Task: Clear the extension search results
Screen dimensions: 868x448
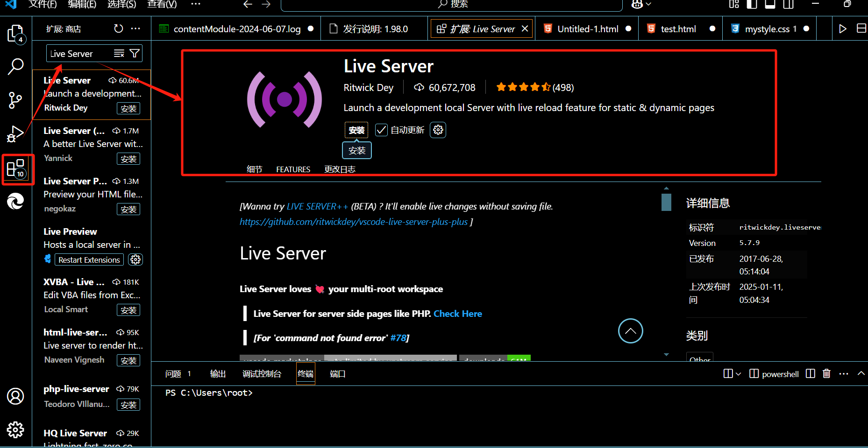Action: pyautogui.click(x=119, y=54)
